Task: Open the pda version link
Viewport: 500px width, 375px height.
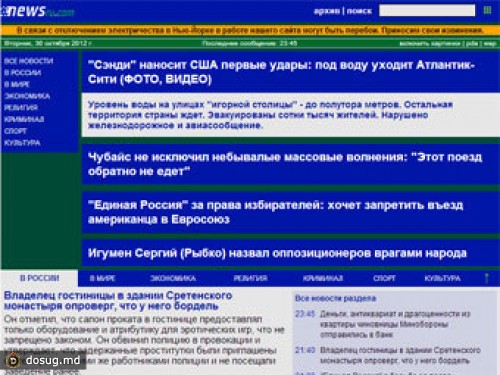Action: 472,43
